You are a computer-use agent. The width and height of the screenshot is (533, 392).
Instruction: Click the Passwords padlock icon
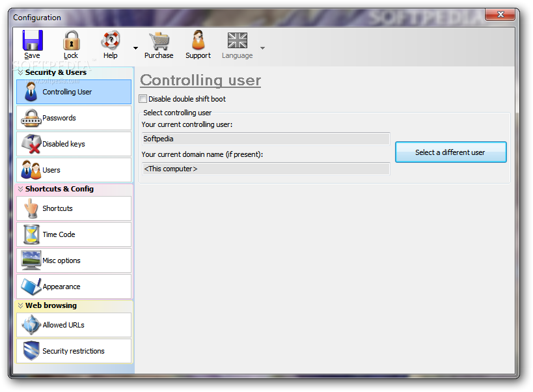coord(31,118)
